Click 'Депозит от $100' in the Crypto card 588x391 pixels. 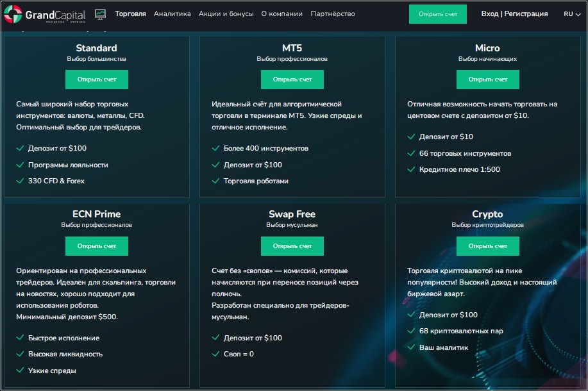tap(448, 315)
